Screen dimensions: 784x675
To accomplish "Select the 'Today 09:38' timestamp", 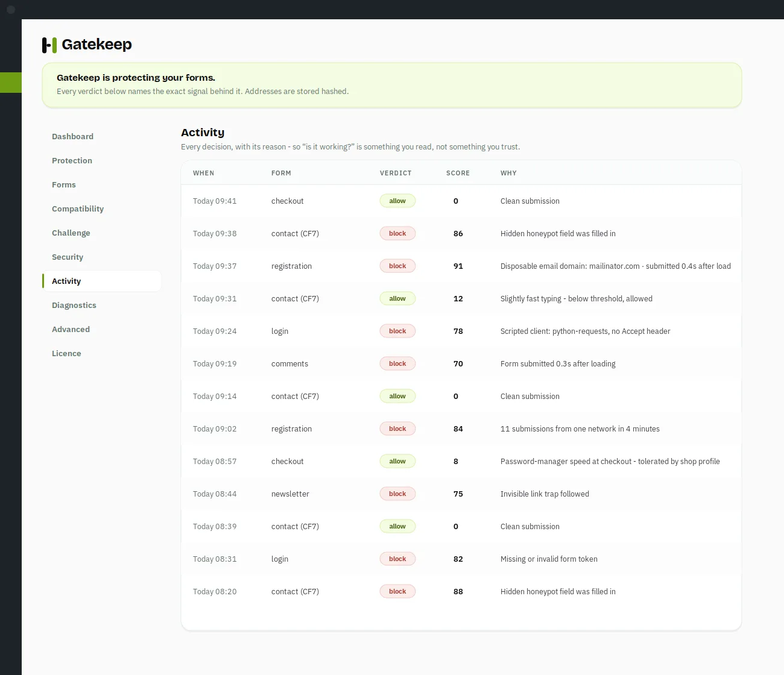I will pos(215,234).
